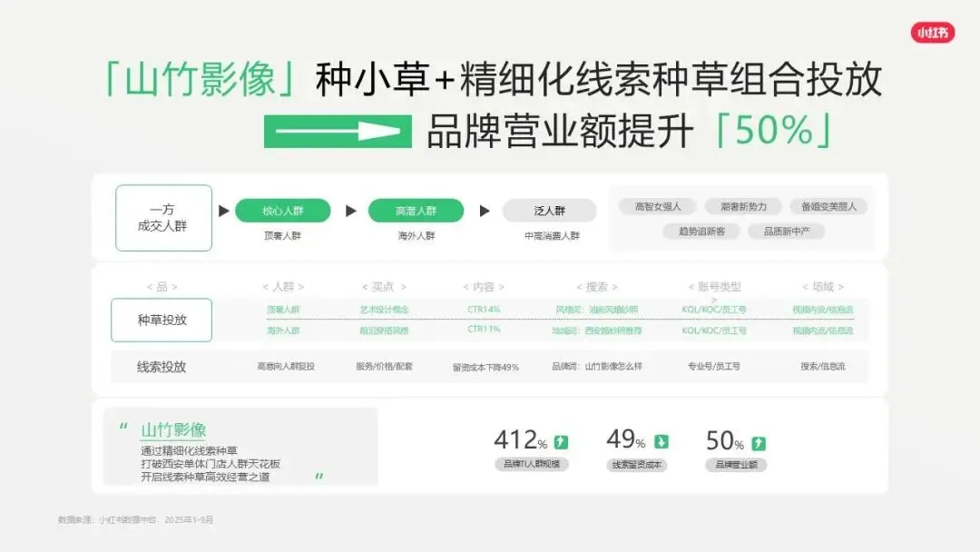Open the < 场域 > column header
Screen dimensions: 980x552
point(822,286)
